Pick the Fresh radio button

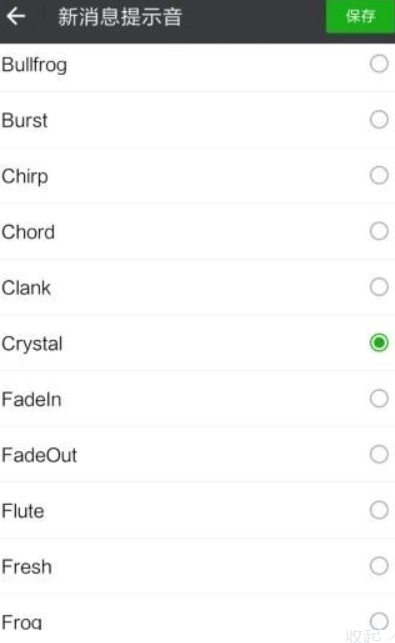[379, 566]
